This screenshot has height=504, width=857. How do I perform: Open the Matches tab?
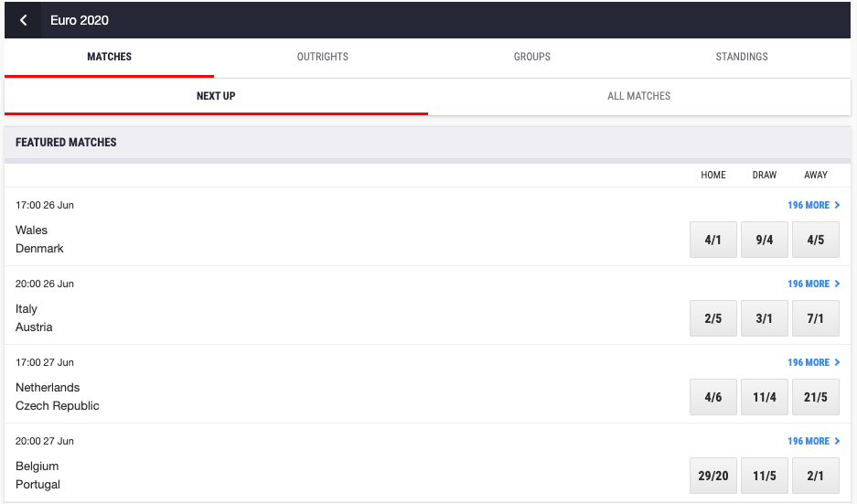tap(110, 57)
